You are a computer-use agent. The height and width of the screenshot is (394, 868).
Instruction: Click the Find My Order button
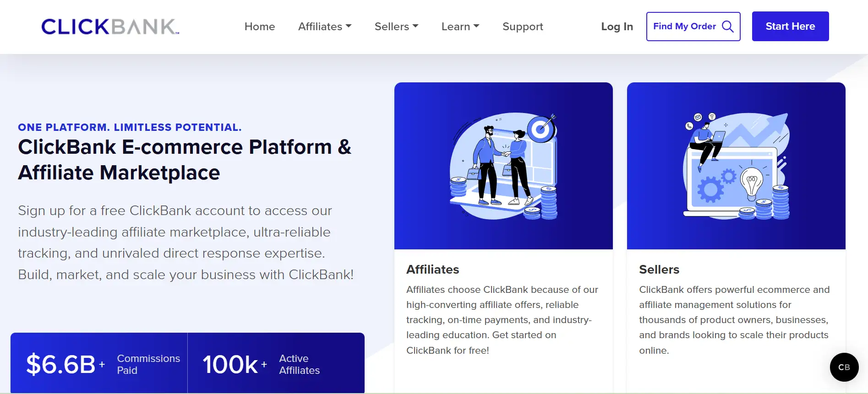(x=693, y=27)
